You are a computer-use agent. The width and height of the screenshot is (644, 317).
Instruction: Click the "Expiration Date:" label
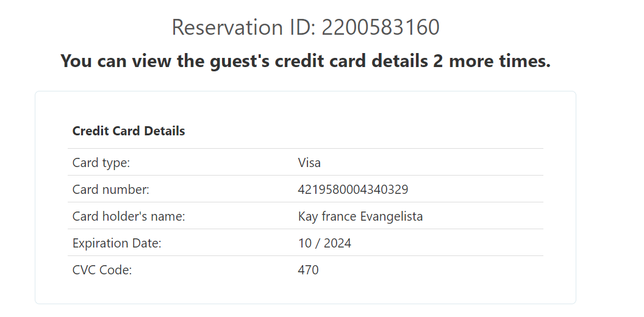click(x=116, y=243)
